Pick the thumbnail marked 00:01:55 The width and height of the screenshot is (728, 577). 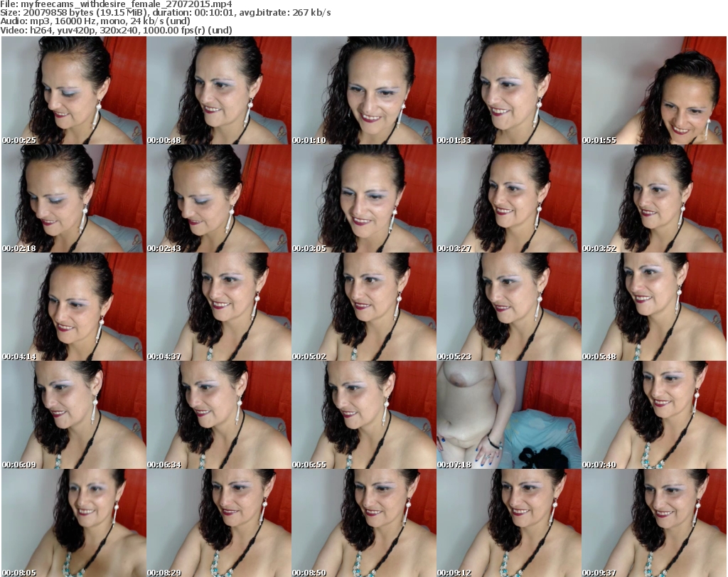click(654, 90)
